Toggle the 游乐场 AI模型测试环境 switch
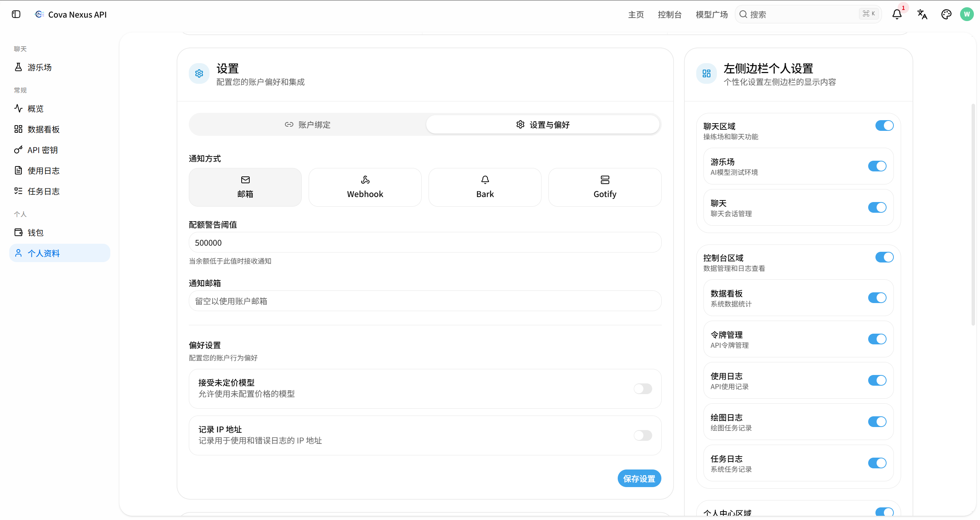The height and width of the screenshot is (520, 980). click(877, 166)
